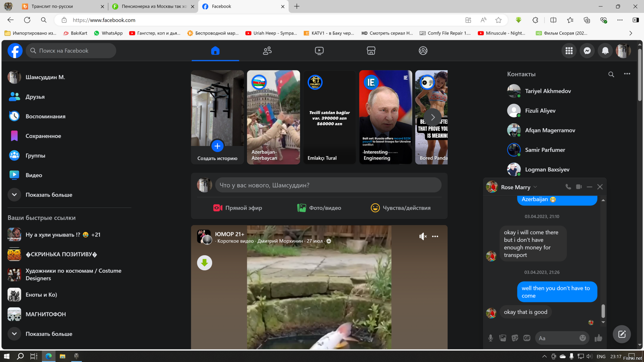The image size is (644, 362).
Task: Open GIF picker in chat
Action: (527, 338)
